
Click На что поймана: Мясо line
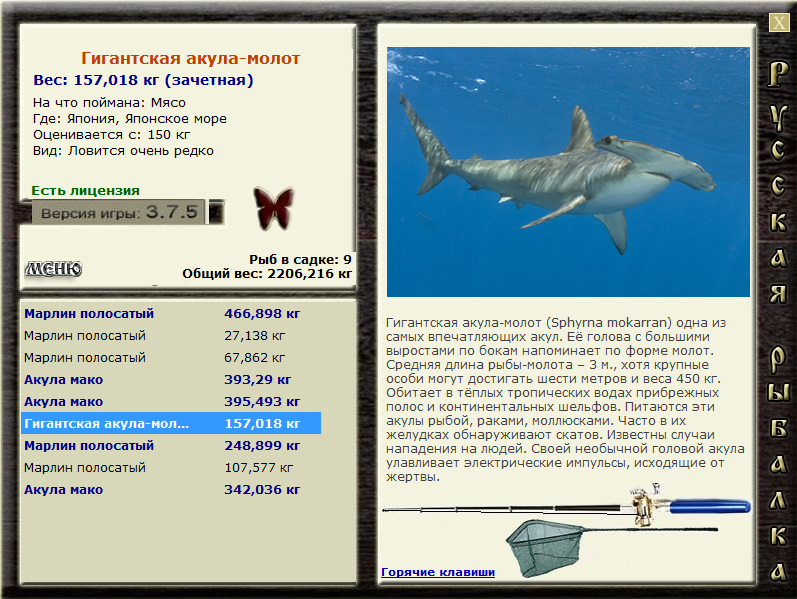point(109,103)
